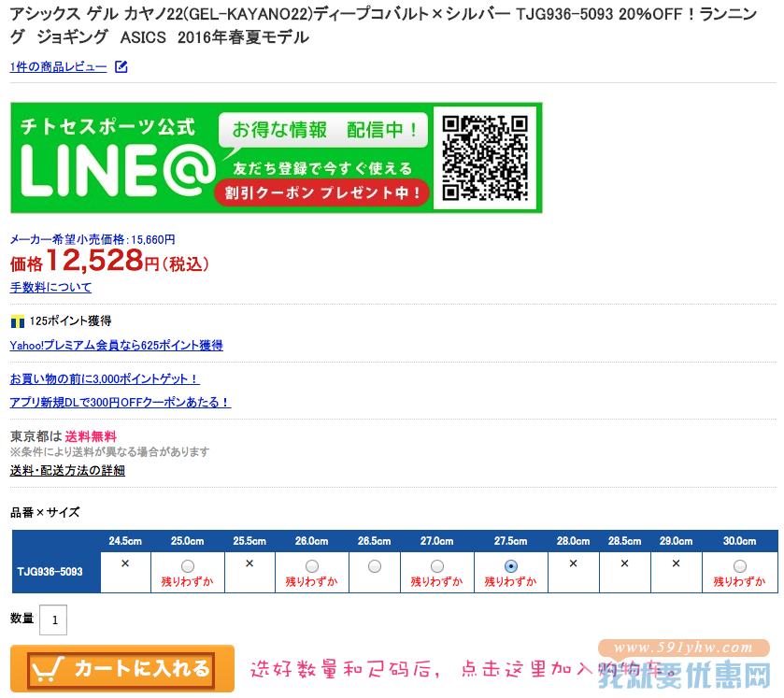Click the T-point logo icon
The height and width of the screenshot is (698, 784).
click(x=18, y=321)
